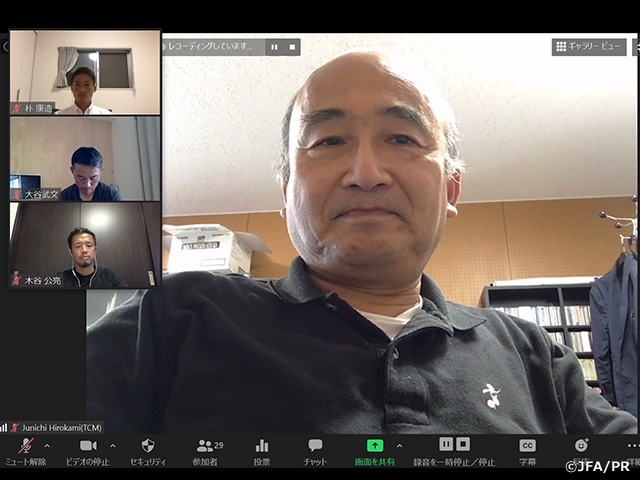Select the top participant video thumbnail
640x480 pixels.
[x=85, y=72]
